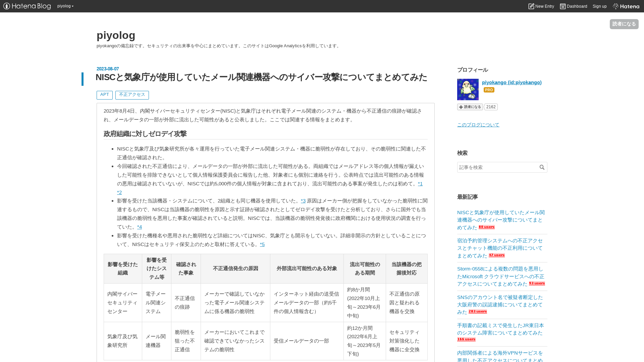This screenshot has height=362, width=644.
Task: Click the cell セキュリティ対策強化した機器に全交換
Action: (407, 341)
